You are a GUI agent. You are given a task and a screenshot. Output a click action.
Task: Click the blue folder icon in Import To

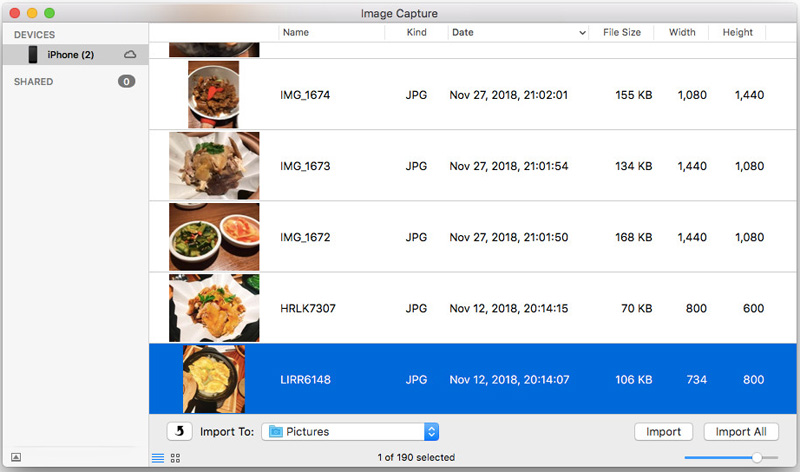[275, 432]
